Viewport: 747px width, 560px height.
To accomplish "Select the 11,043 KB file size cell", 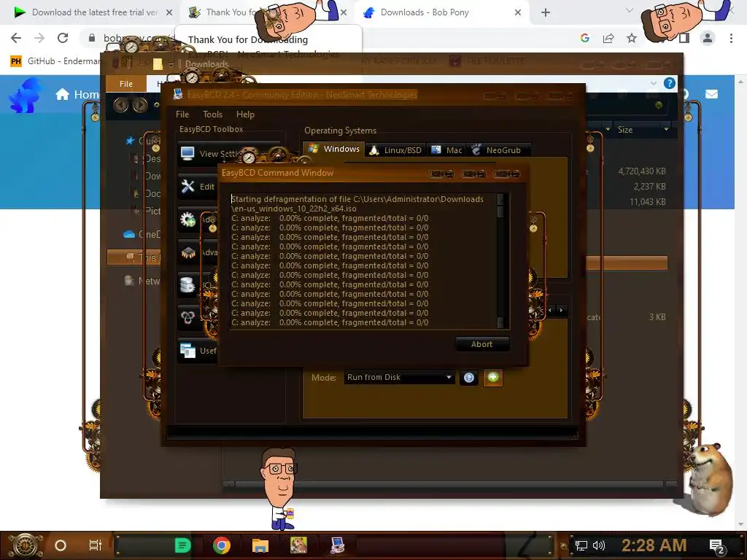I will (x=648, y=201).
